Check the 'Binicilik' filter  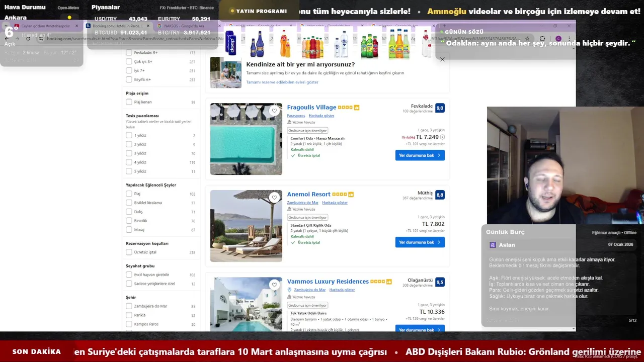129,221
